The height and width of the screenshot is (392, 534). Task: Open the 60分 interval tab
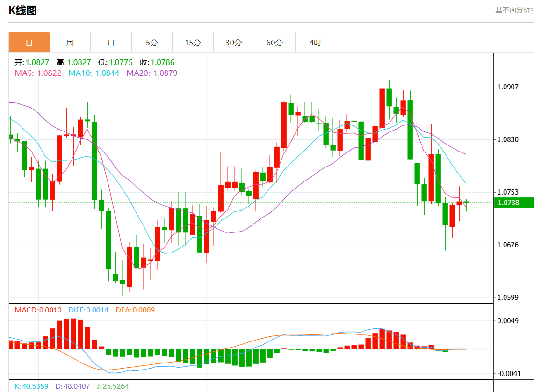(274, 43)
